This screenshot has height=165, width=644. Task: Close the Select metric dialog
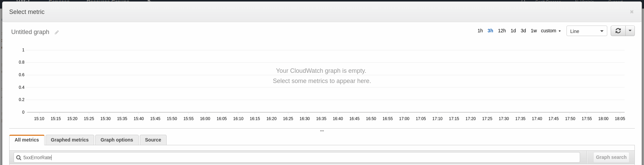[x=632, y=12]
